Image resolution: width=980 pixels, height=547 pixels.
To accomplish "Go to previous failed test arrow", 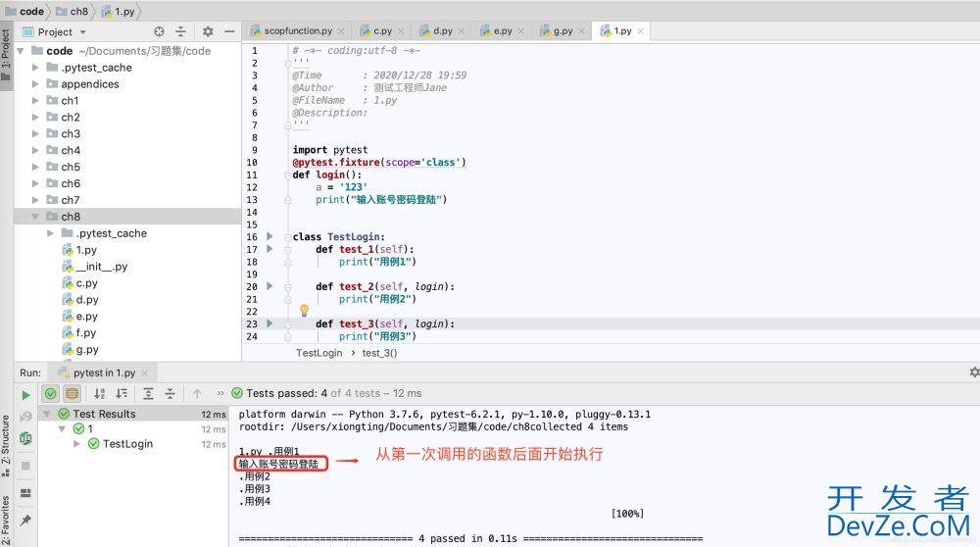I will (198, 393).
